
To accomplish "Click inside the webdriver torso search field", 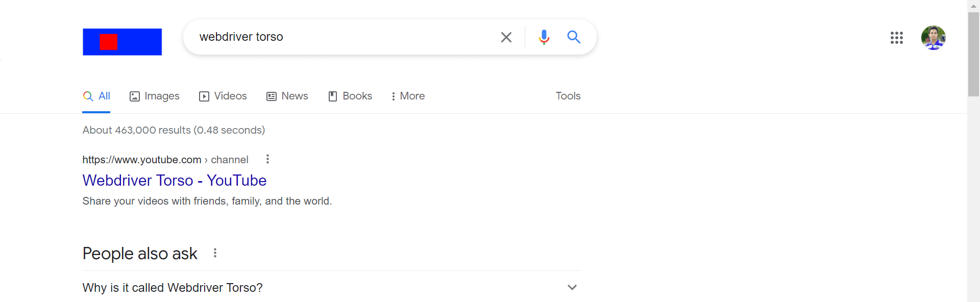I will click(342, 37).
